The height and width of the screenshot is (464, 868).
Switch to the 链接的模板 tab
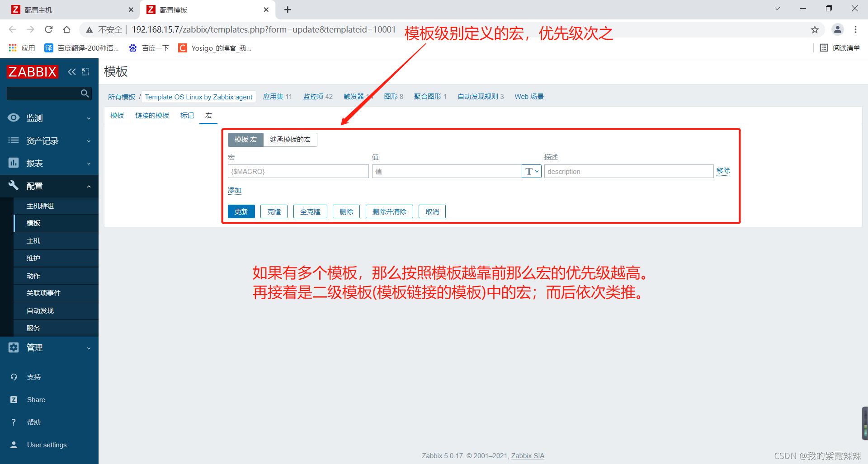point(152,116)
